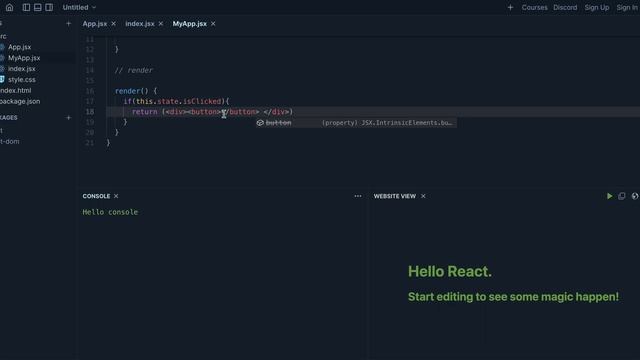The width and height of the screenshot is (640, 360).
Task: Open style.css in the file tree
Action: 21,80
